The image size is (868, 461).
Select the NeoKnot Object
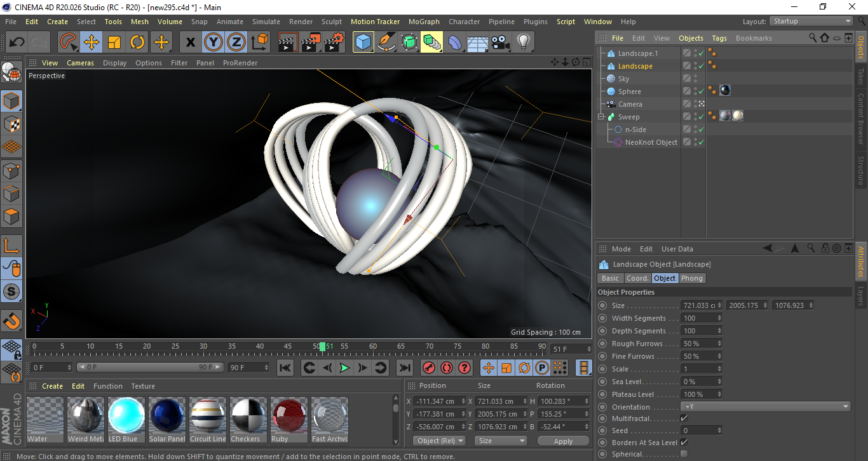pyautogui.click(x=651, y=142)
